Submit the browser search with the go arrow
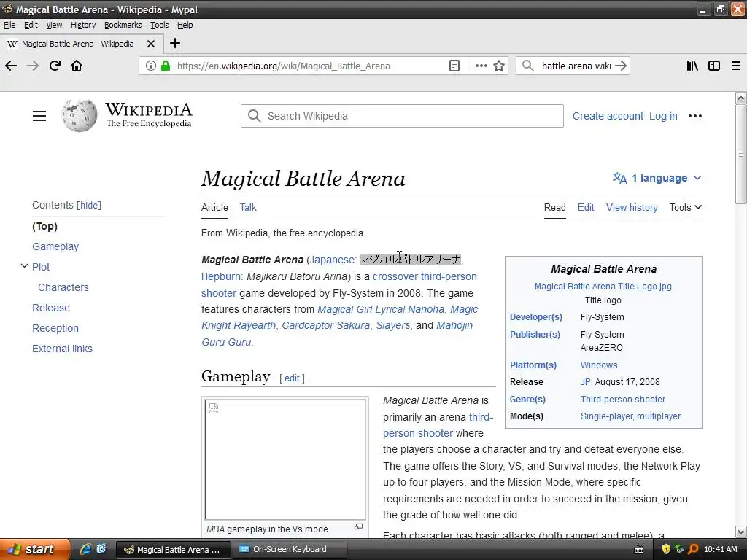This screenshot has width=747, height=560. point(620,66)
